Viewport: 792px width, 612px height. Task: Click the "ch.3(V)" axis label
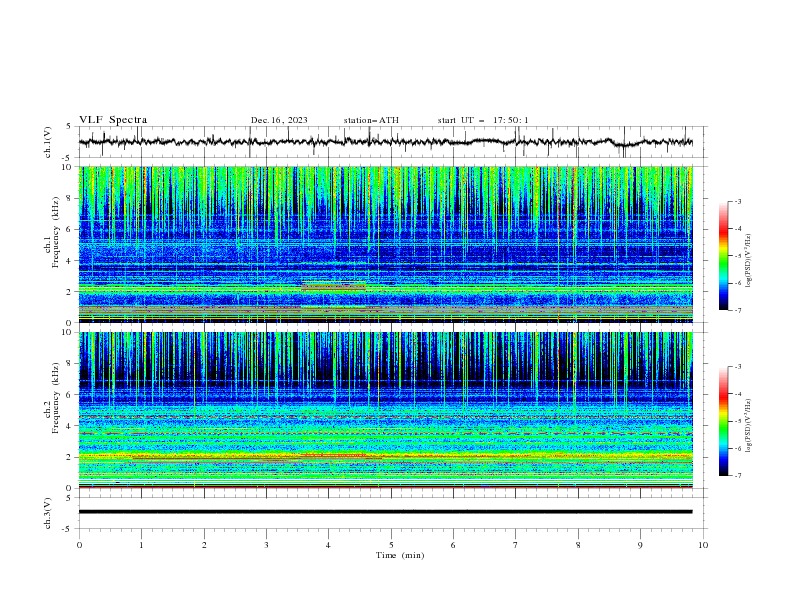(x=48, y=513)
